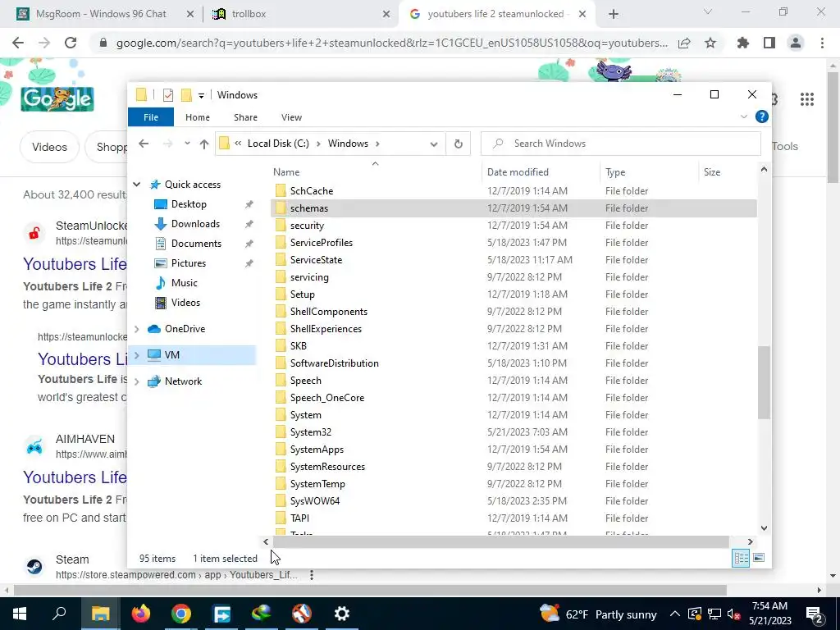Open Music in navigation pane
This screenshot has height=630, width=840.
click(185, 283)
